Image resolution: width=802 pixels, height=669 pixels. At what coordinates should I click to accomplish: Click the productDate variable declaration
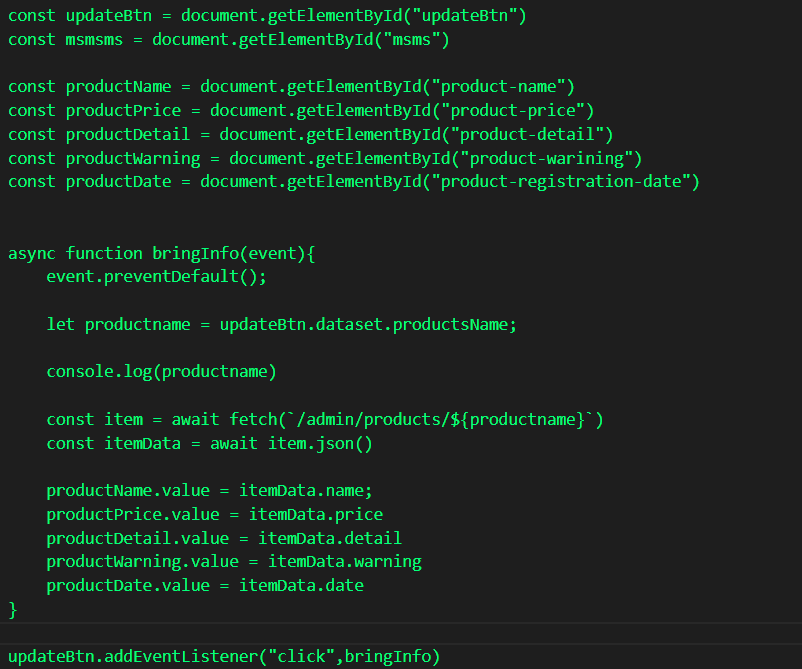(118, 182)
